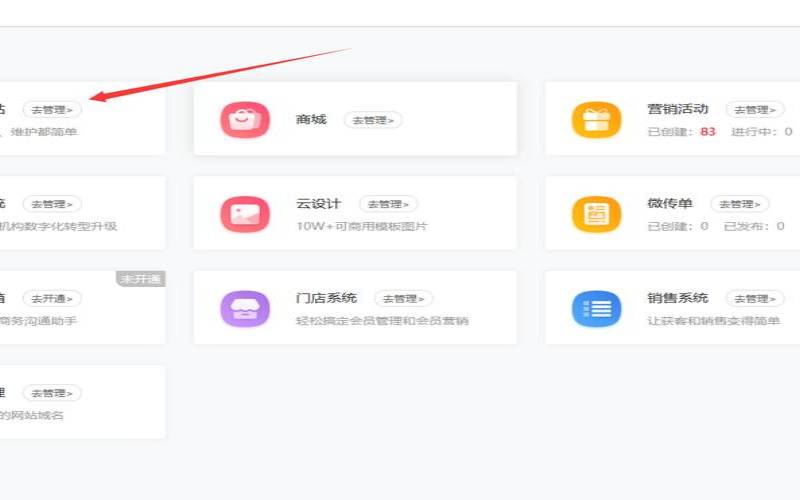The height and width of the screenshot is (500, 800).
Task: Click 去管理 above 的网站域名 text
Action: (52, 393)
